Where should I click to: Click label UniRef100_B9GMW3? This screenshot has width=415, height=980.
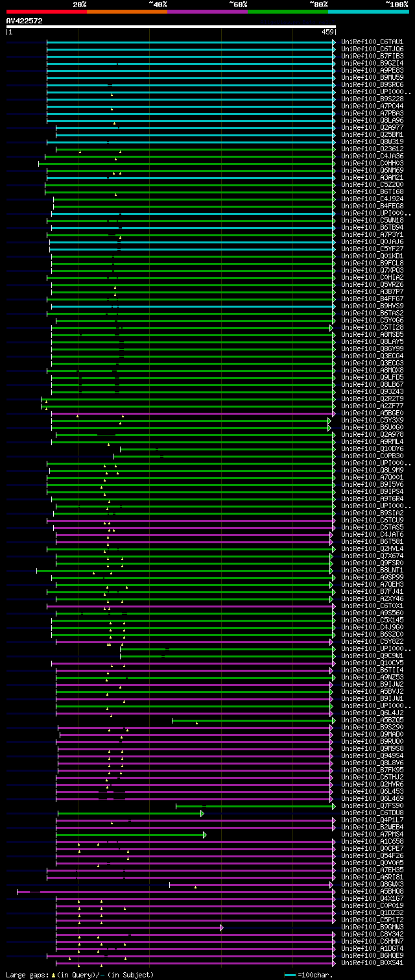tap(372, 927)
